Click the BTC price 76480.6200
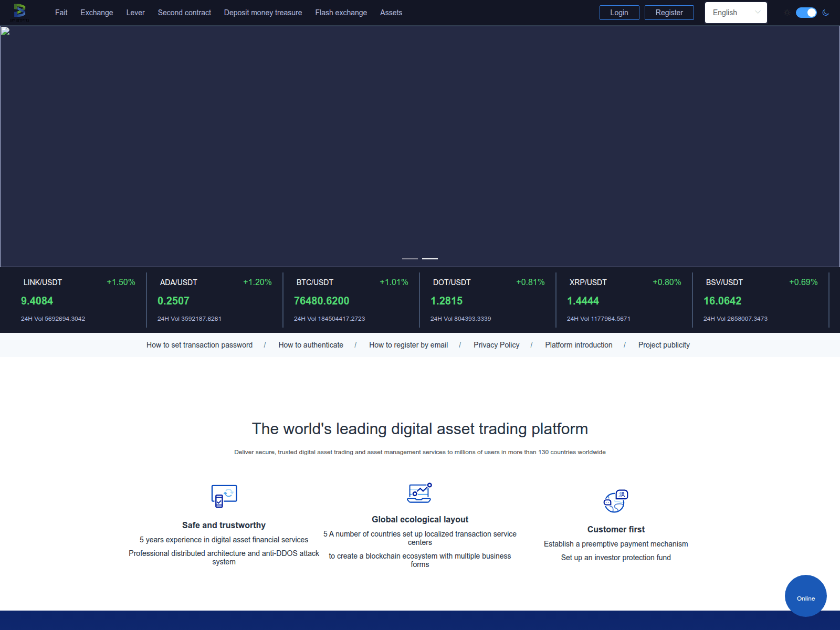This screenshot has width=840, height=630. (x=321, y=301)
